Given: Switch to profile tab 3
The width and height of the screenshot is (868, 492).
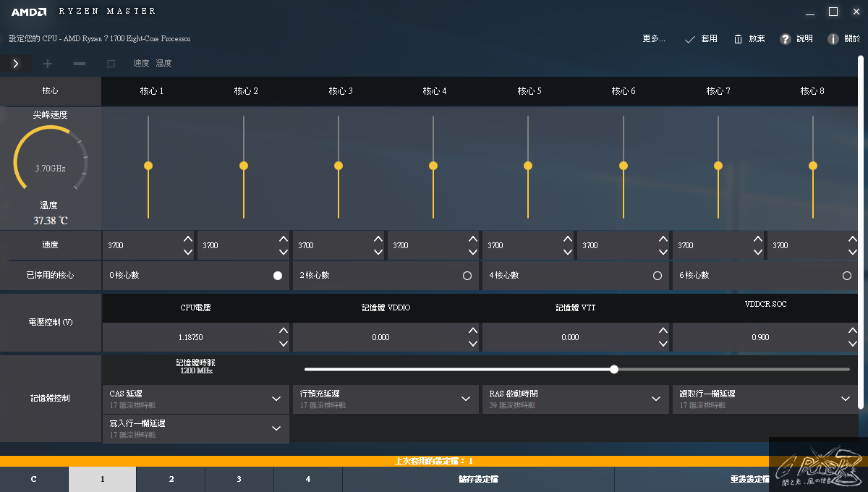Looking at the screenshot, I should point(239,479).
